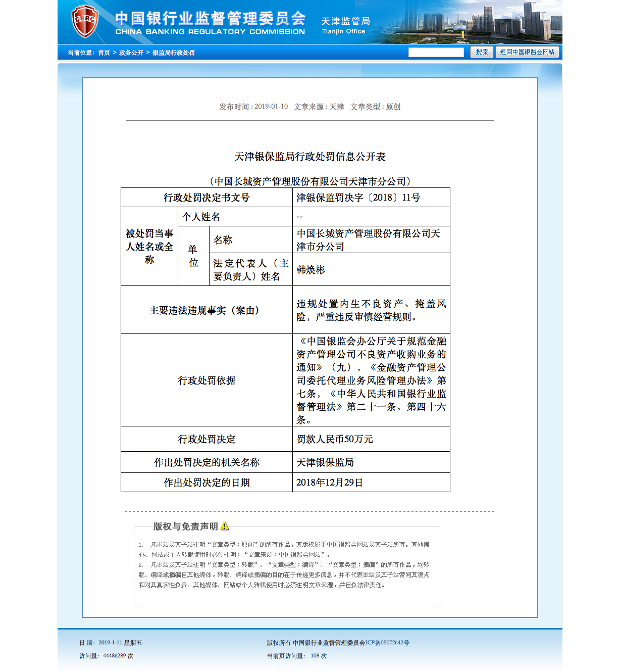This screenshot has height=672, width=620.
Task: Click the 作出处罚决定的日期 cell
Action: pos(206,483)
